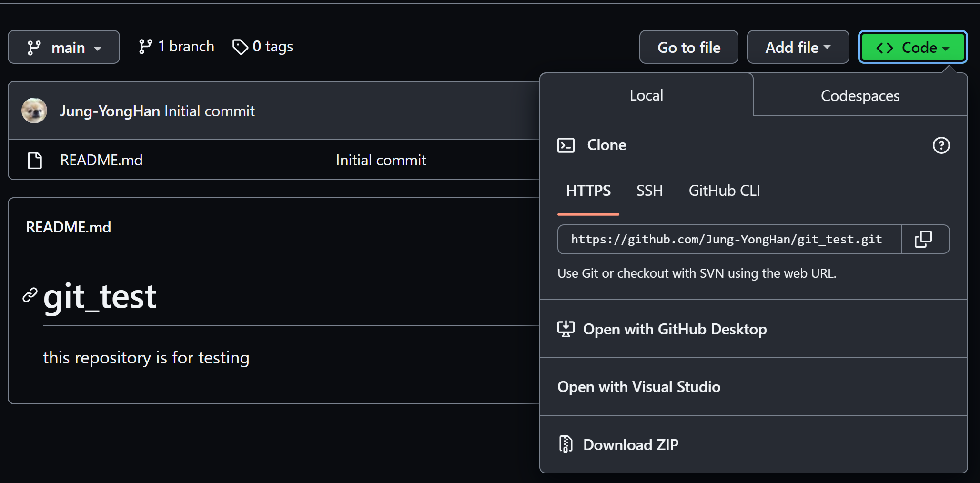This screenshot has height=483, width=980.
Task: Click the branch icon beside 1 branch
Action: click(x=145, y=47)
